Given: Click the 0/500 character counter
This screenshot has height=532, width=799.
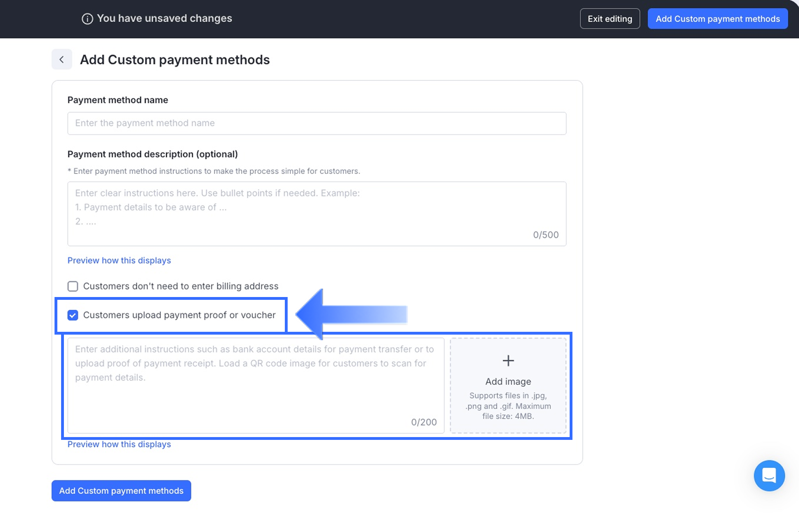Looking at the screenshot, I should [546, 235].
